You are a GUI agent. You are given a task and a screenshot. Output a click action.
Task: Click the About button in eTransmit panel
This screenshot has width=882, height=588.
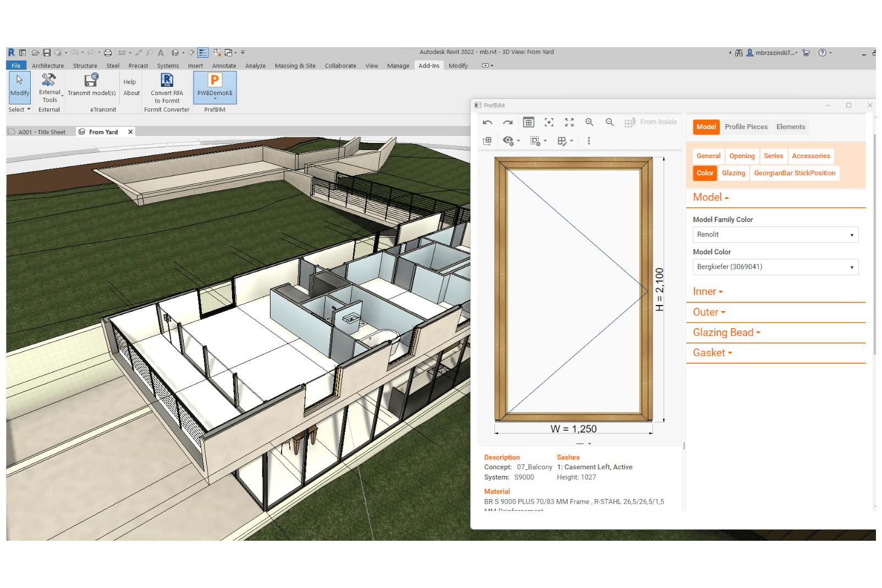pos(131,93)
